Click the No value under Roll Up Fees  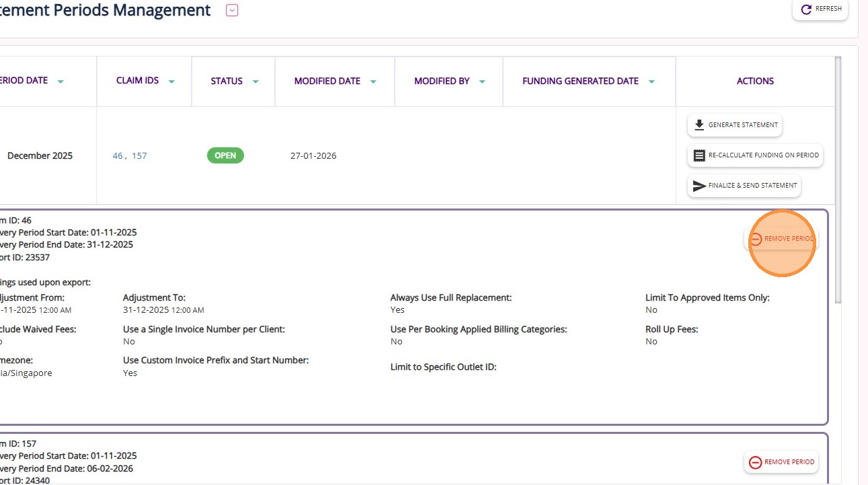tap(652, 342)
